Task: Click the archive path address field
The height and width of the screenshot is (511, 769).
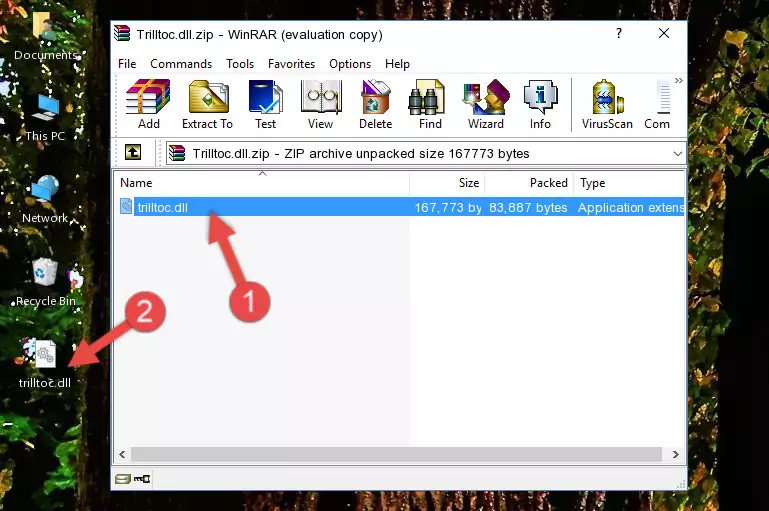Action: [x=426, y=153]
